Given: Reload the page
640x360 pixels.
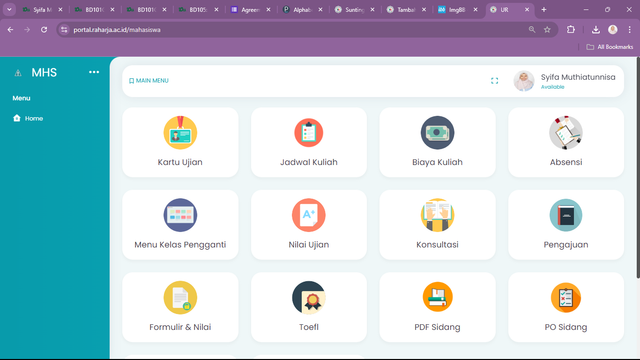Looking at the screenshot, I should [44, 30].
